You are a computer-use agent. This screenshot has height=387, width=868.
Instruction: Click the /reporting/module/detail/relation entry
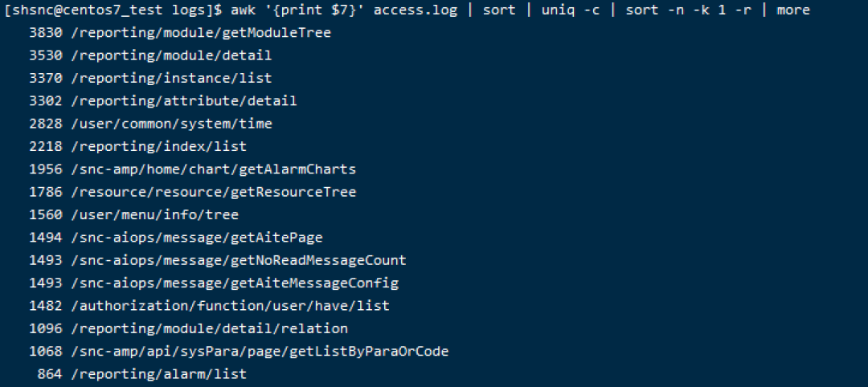click(209, 328)
